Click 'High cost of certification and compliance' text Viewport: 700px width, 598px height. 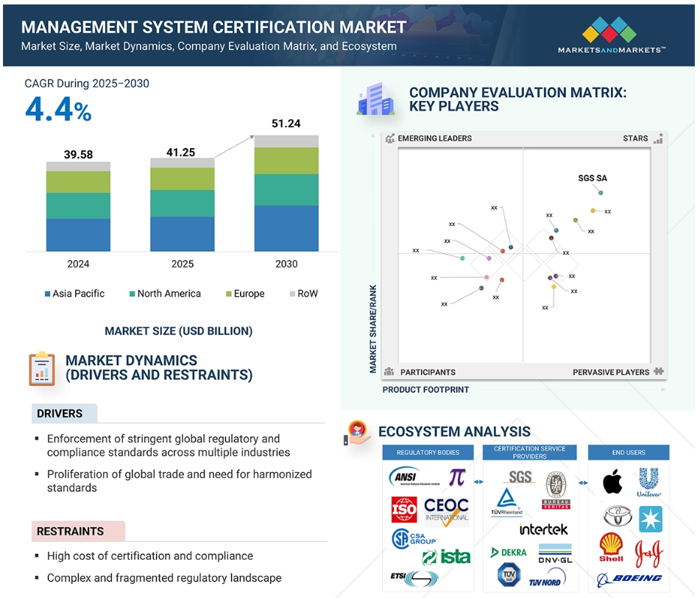pos(150,555)
